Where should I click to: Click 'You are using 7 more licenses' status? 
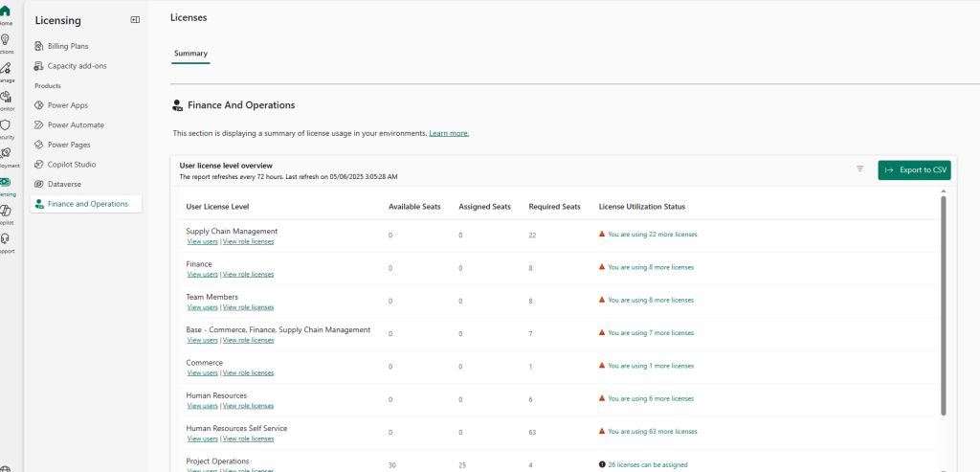pos(651,333)
